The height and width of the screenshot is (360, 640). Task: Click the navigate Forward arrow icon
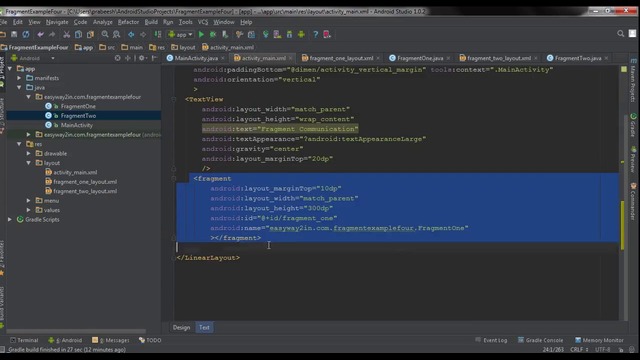coord(143,35)
